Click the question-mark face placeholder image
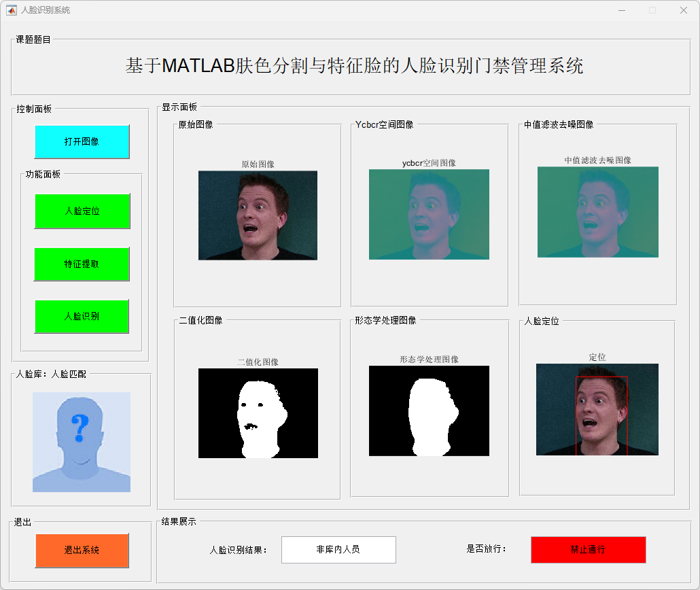Image resolution: width=700 pixels, height=590 pixels. click(x=82, y=442)
